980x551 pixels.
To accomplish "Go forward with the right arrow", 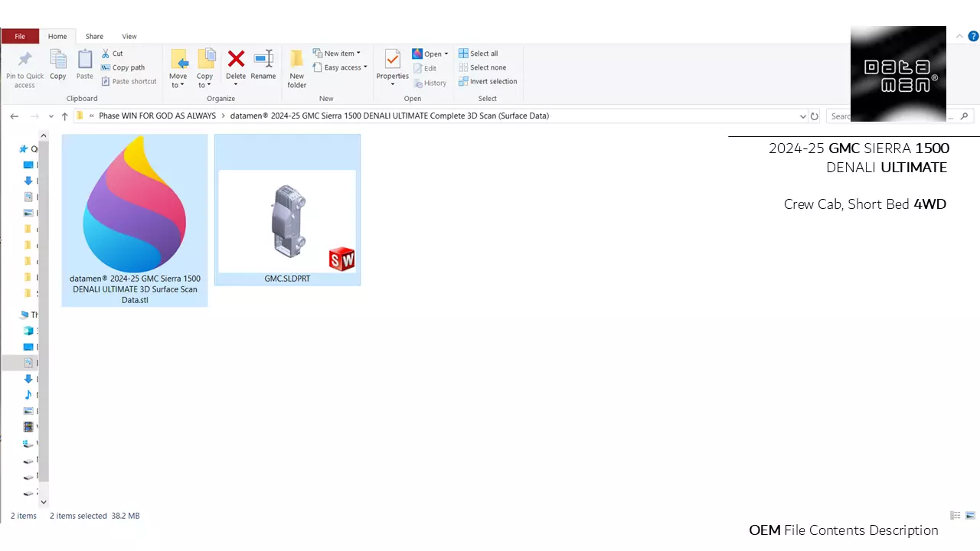I will coord(34,116).
